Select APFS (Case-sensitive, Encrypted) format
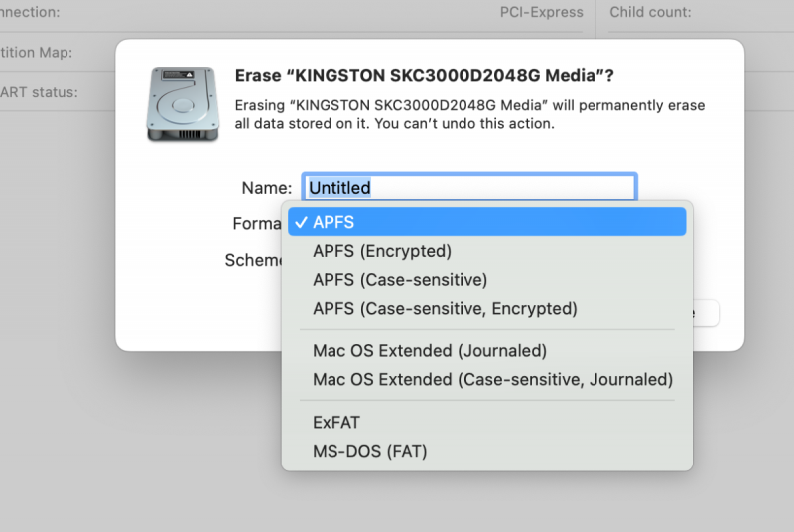 pos(445,309)
